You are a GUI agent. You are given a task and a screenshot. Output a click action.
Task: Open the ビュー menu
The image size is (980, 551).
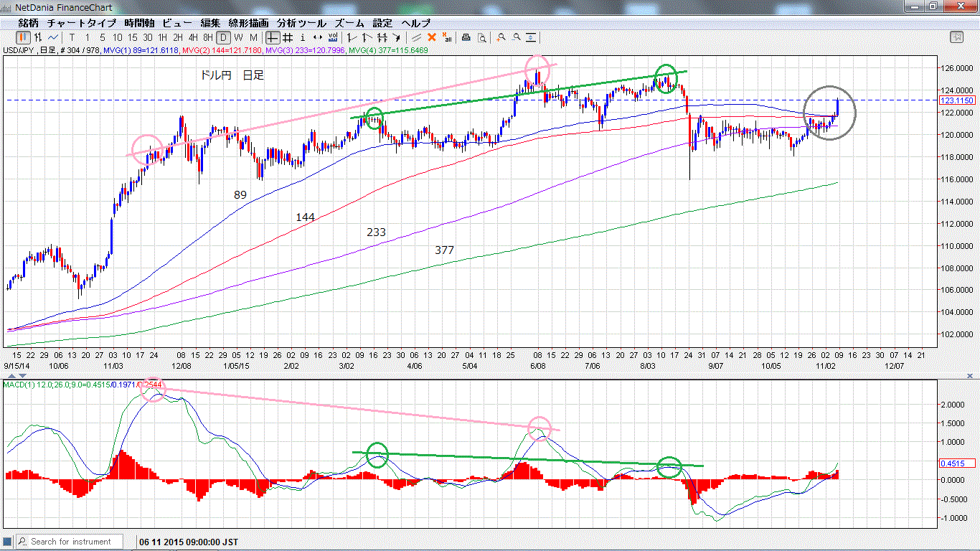coord(176,23)
